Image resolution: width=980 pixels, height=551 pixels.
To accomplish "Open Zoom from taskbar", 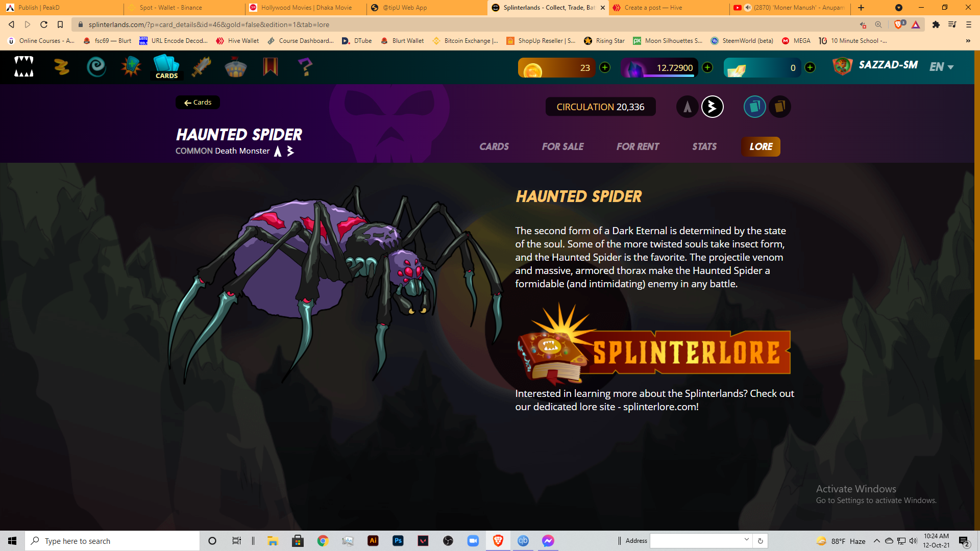I will (x=473, y=541).
